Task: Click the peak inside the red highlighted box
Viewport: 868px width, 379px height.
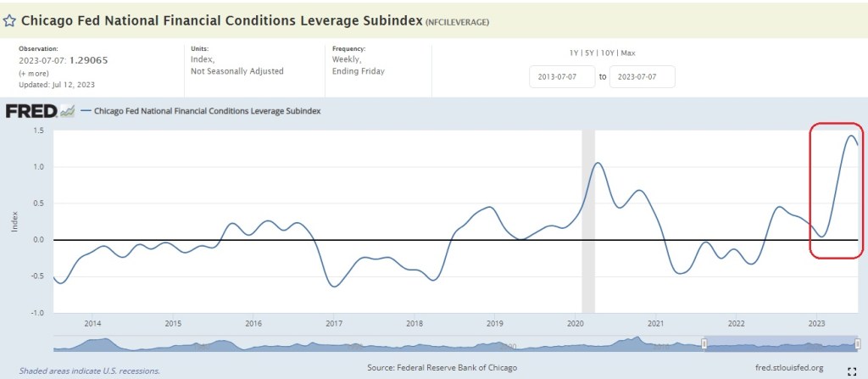Action: click(849, 136)
